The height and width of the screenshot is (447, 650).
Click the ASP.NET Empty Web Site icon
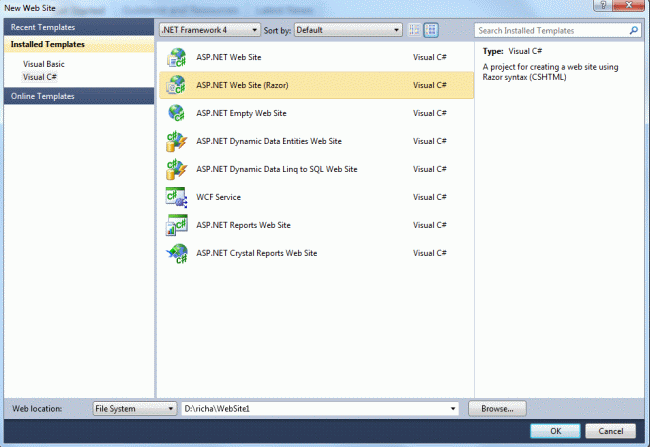pyautogui.click(x=177, y=113)
